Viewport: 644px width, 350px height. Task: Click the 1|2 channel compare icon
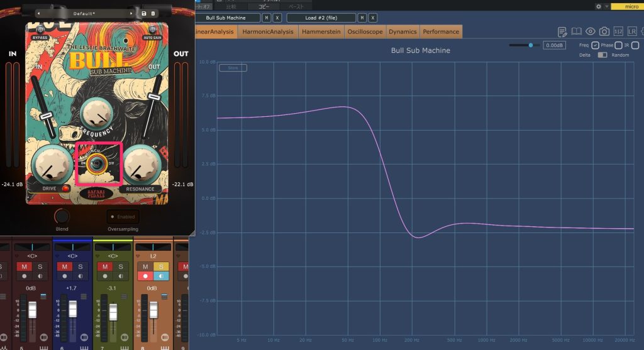pyautogui.click(x=618, y=31)
